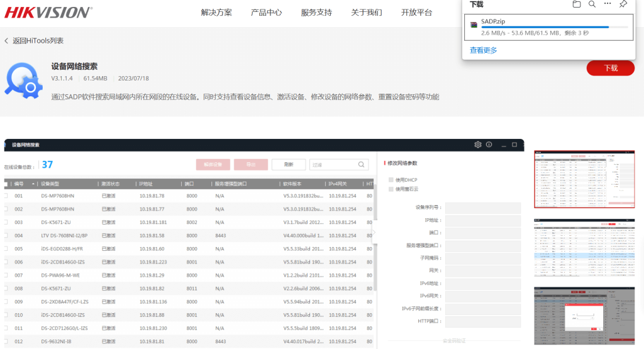Collapse the side panel with the arrow handle

374,232
